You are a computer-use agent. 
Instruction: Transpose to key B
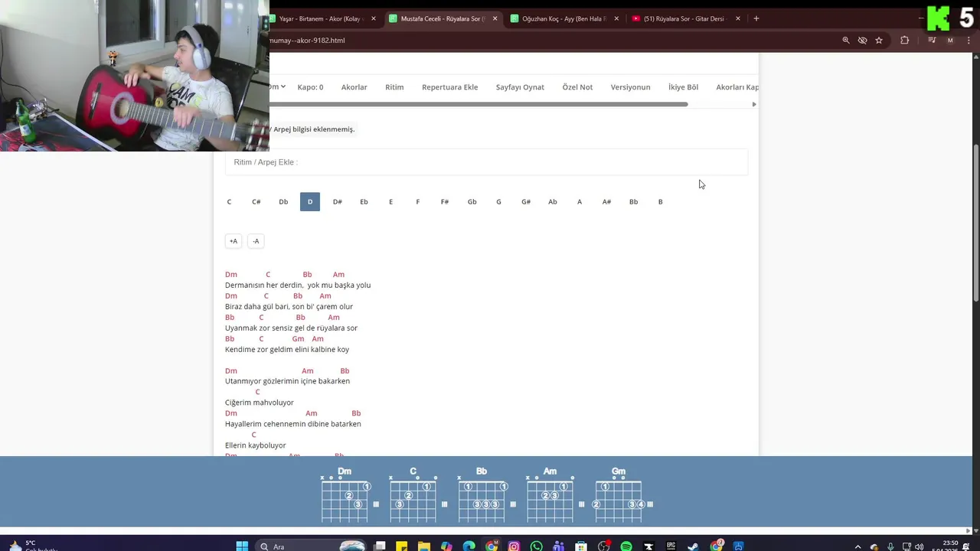(x=660, y=201)
